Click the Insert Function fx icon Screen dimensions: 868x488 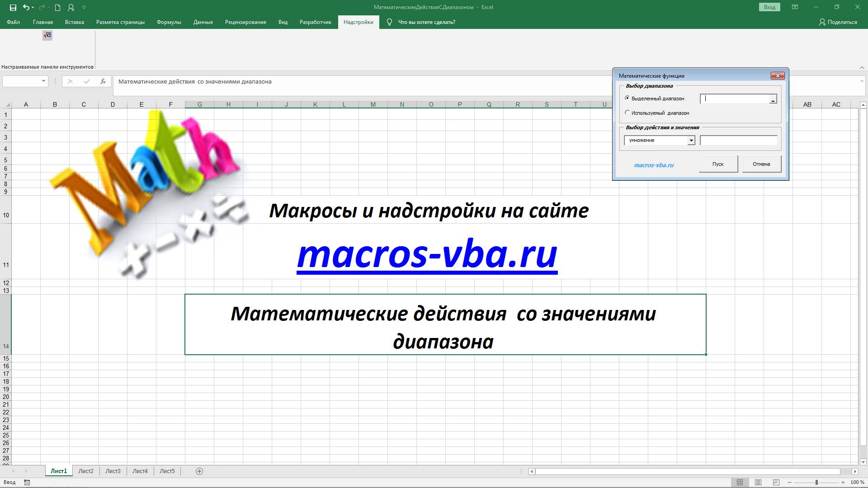103,81
